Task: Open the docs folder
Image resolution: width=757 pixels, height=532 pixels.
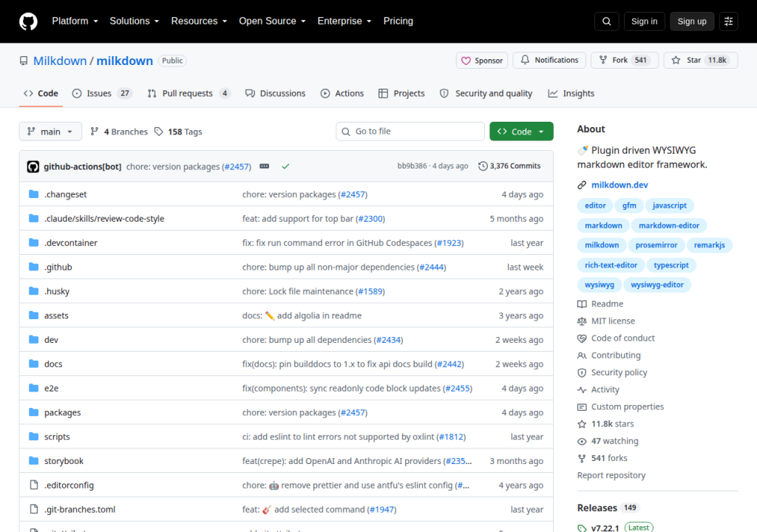Action: [53, 364]
